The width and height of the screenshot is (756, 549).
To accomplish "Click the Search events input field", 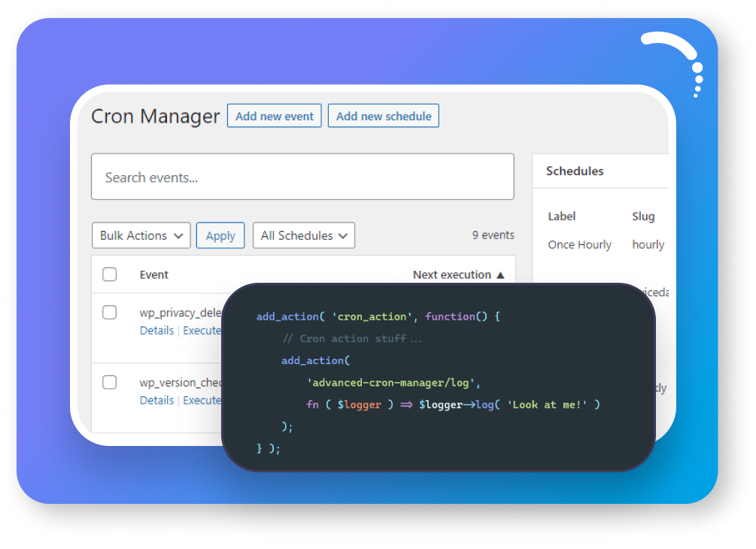I will click(302, 177).
